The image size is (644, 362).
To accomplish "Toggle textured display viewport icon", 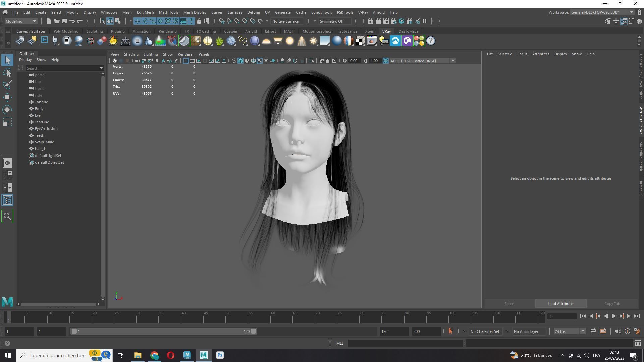I will (x=260, y=61).
